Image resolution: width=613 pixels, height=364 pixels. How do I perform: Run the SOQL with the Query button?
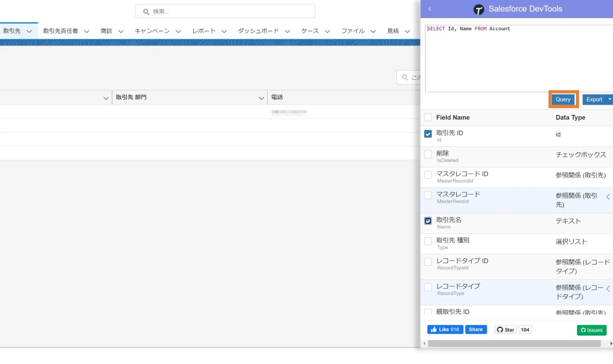pos(563,99)
